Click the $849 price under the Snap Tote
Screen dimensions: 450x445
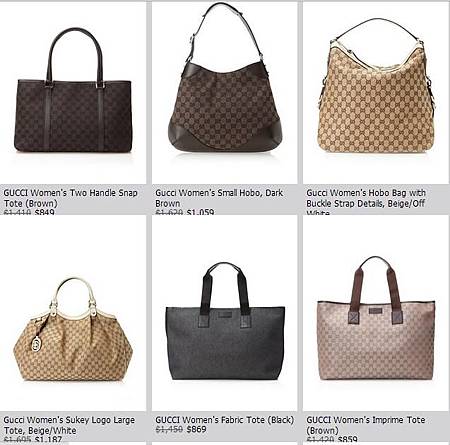pyautogui.click(x=44, y=212)
